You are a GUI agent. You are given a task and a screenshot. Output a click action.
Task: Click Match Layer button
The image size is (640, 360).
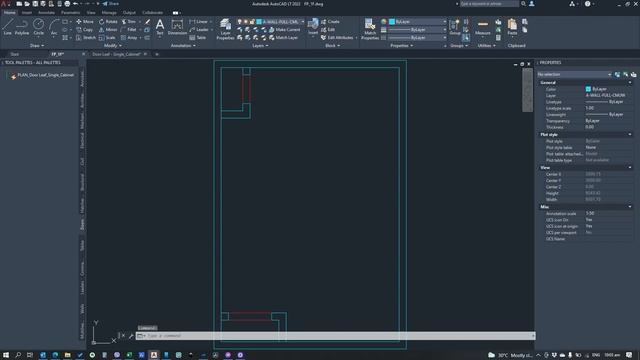[x=283, y=38]
